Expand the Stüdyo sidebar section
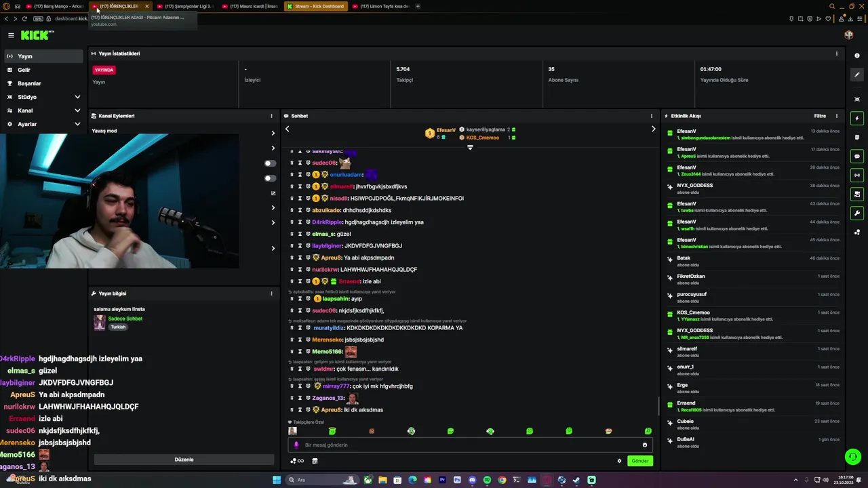Screen dimensions: 868x488 [44, 97]
